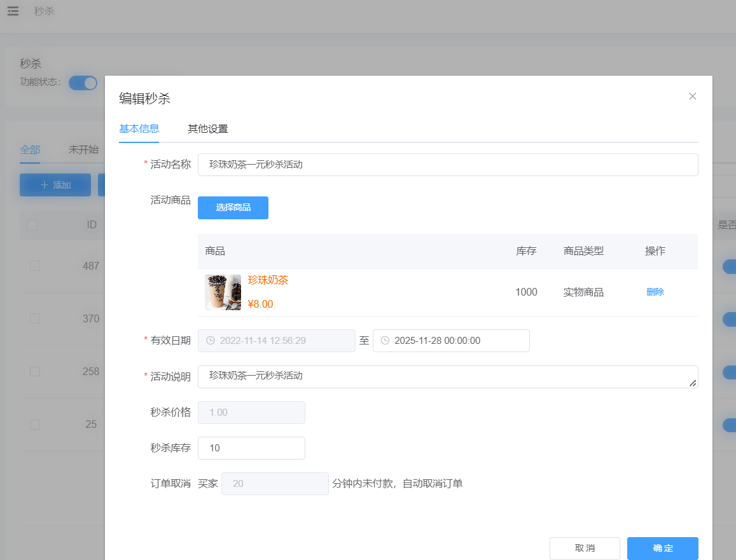The height and width of the screenshot is (560, 736).
Task: Open the end date picker 2025-11-28
Action: (451, 341)
